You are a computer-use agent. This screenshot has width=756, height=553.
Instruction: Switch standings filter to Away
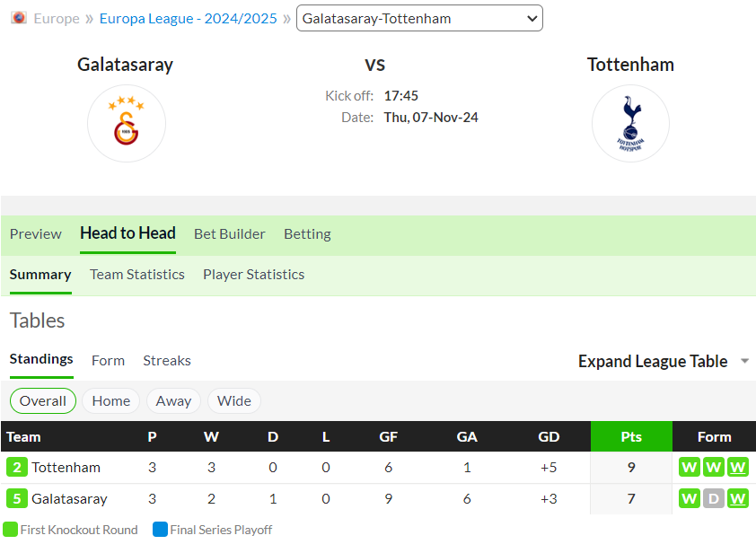[x=173, y=400]
